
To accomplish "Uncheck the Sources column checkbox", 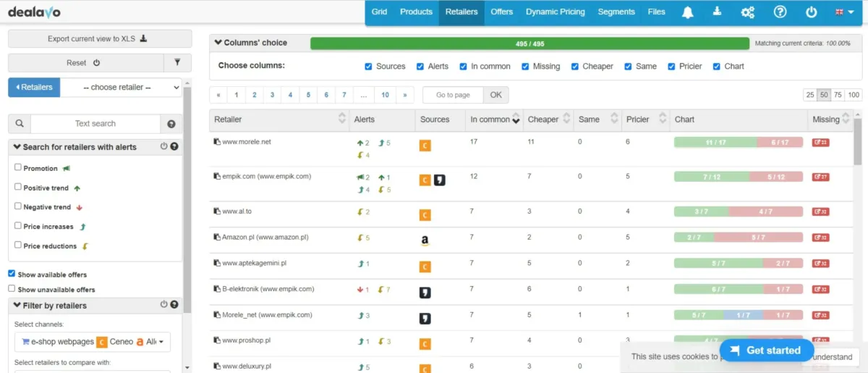I will pyautogui.click(x=369, y=66).
